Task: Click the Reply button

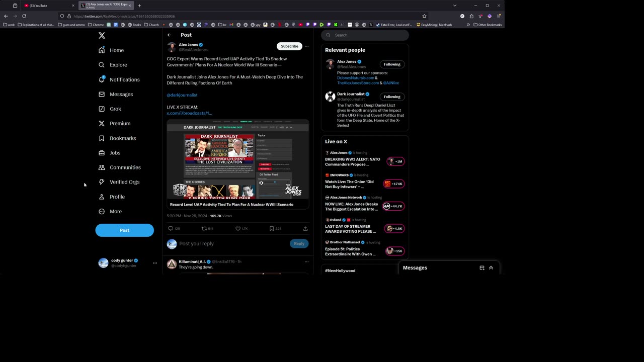Action: click(299, 244)
